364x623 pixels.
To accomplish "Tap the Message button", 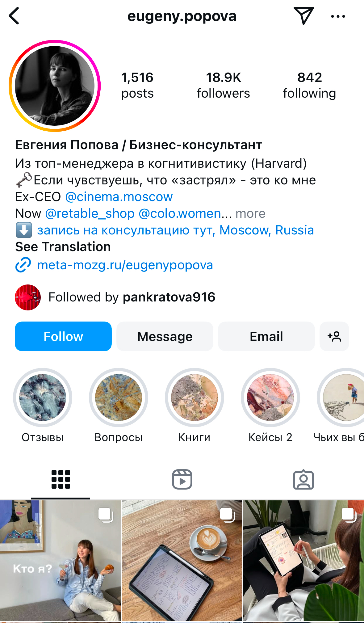I will 165,336.
